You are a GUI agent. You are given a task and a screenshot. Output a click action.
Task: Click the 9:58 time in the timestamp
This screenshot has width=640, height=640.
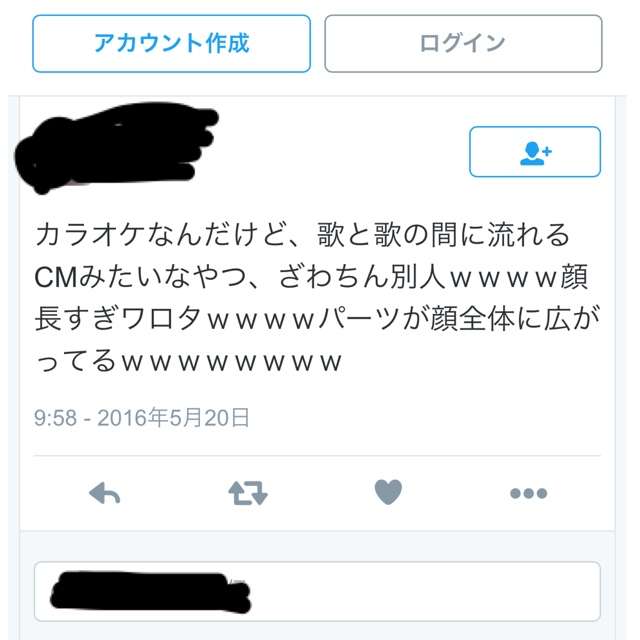(56, 418)
